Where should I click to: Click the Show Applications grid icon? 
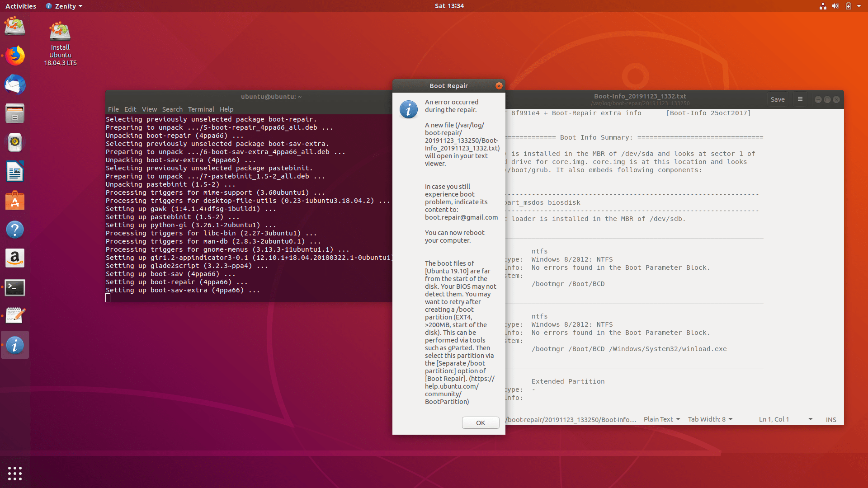coord(15,473)
